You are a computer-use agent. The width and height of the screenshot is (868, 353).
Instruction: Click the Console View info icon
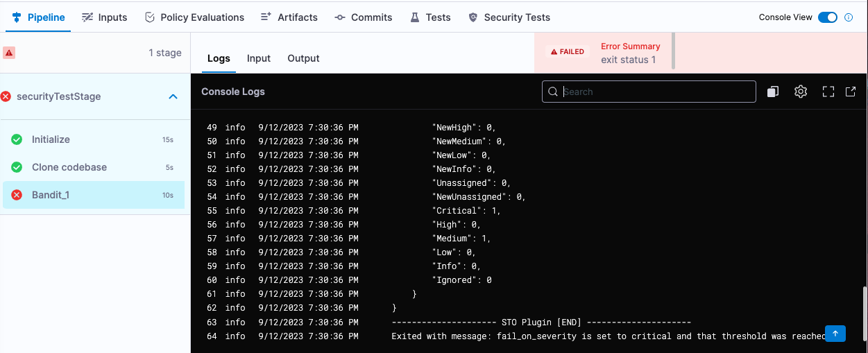(x=848, y=17)
